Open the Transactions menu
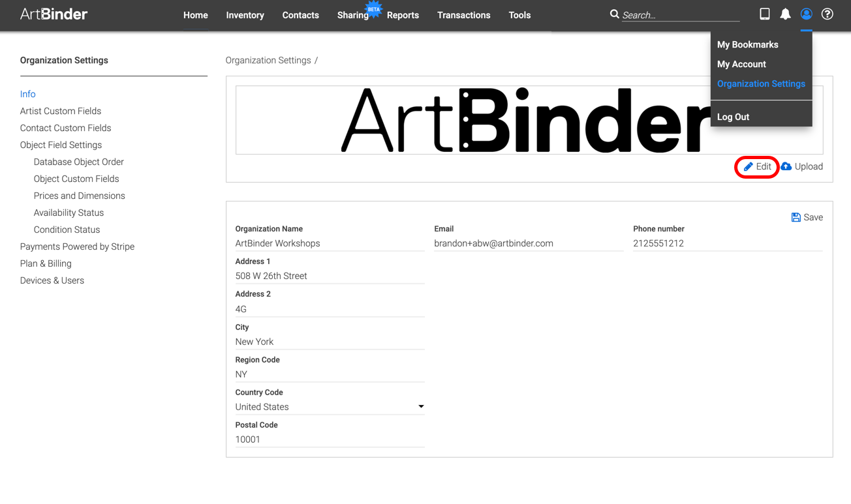 point(463,15)
